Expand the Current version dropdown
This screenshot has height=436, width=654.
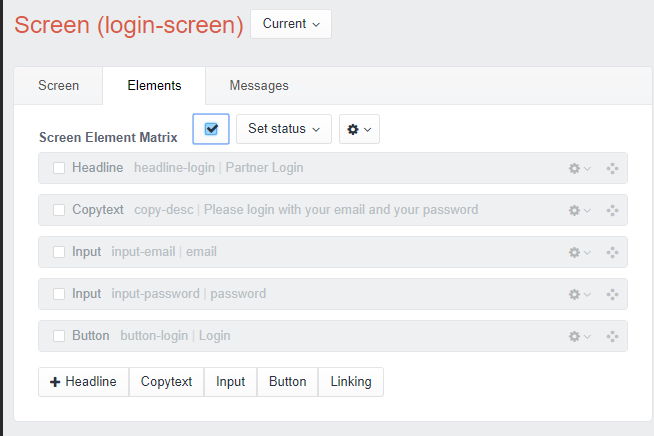290,24
